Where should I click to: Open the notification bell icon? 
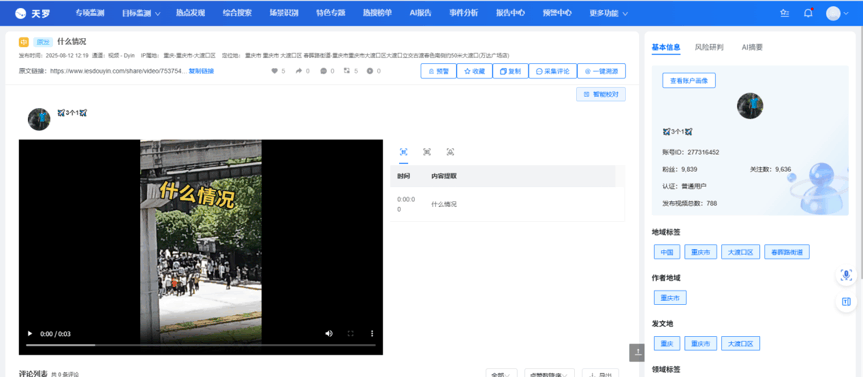(808, 13)
